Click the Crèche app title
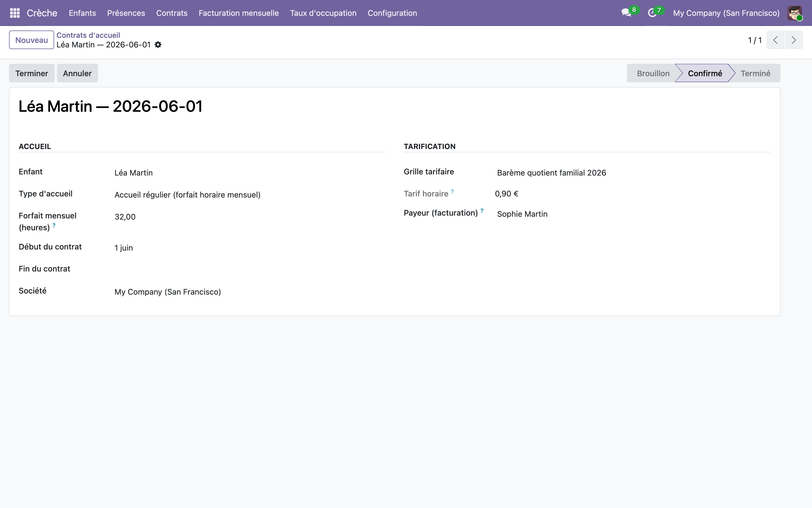Viewport: 812px width, 508px height. (42, 13)
